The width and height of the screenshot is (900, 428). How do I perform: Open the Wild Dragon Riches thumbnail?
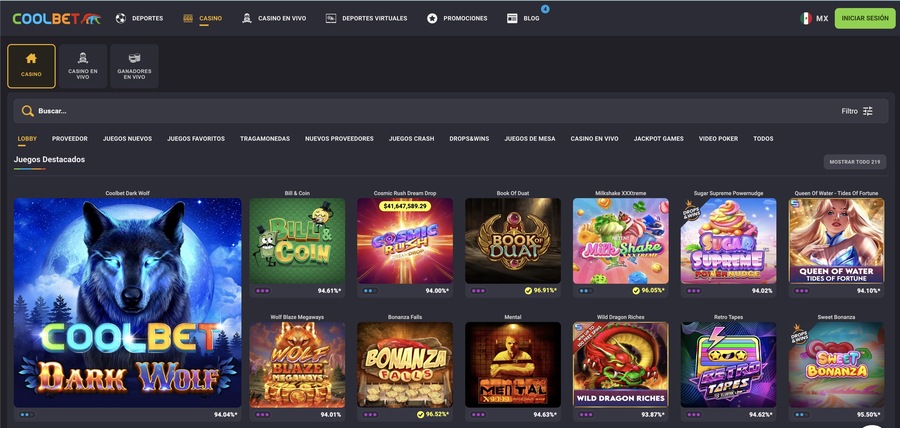[620, 364]
